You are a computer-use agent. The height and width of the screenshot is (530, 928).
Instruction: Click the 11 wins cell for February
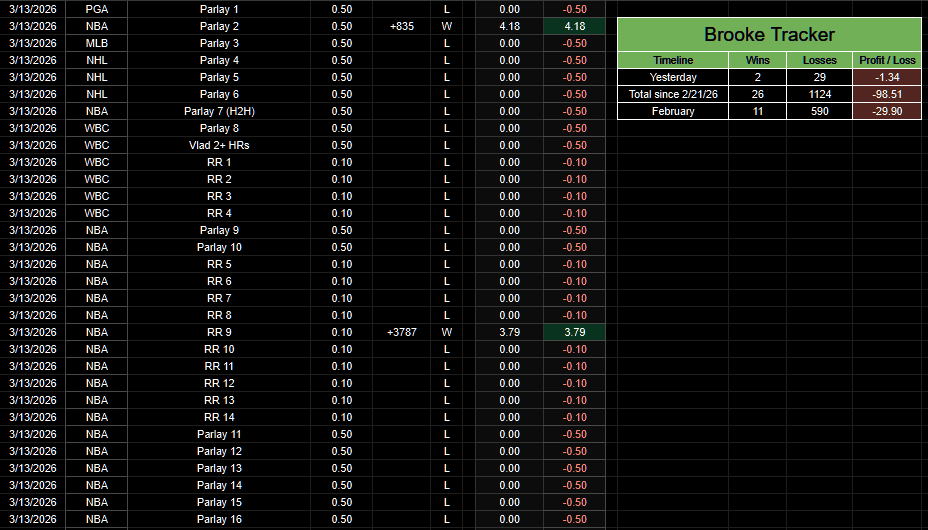[x=758, y=111]
